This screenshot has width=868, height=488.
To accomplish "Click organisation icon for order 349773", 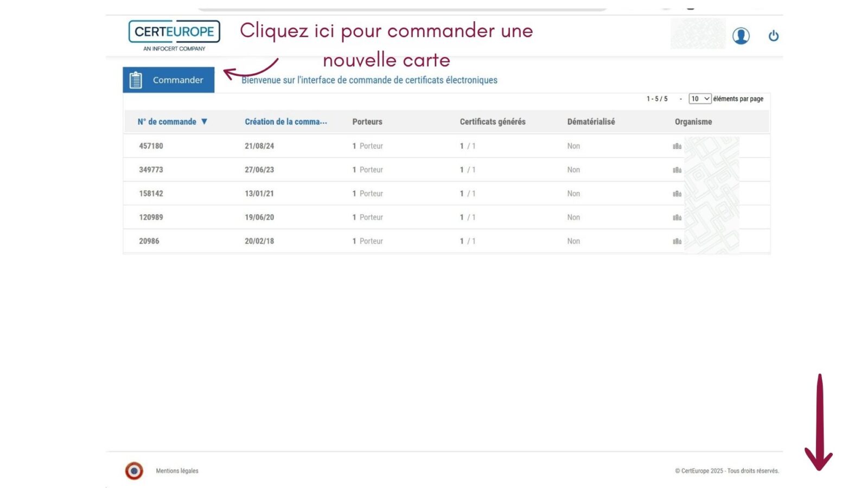I will [x=677, y=170].
